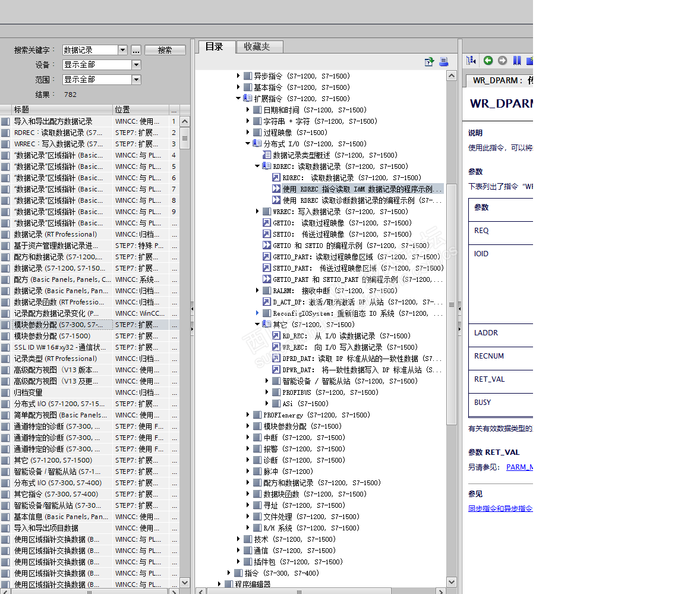The image size is (700, 594).
Task: Click the green Back navigation arrow
Action: [x=488, y=60]
